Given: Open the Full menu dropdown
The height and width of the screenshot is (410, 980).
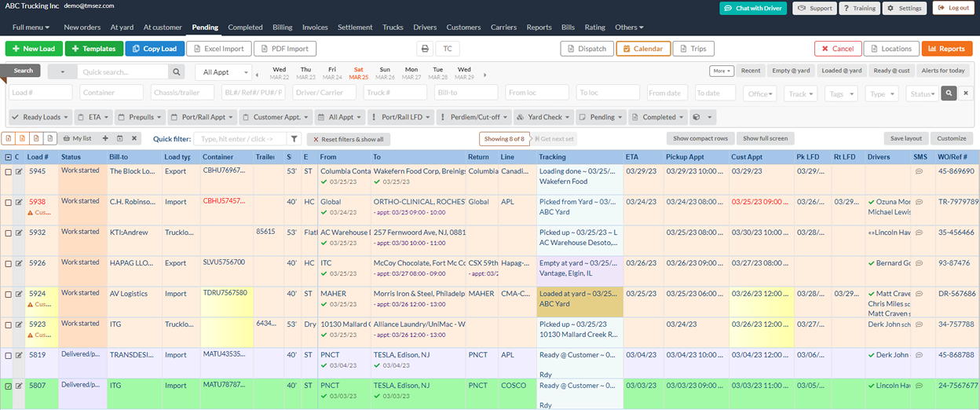Looking at the screenshot, I should tap(31, 27).
